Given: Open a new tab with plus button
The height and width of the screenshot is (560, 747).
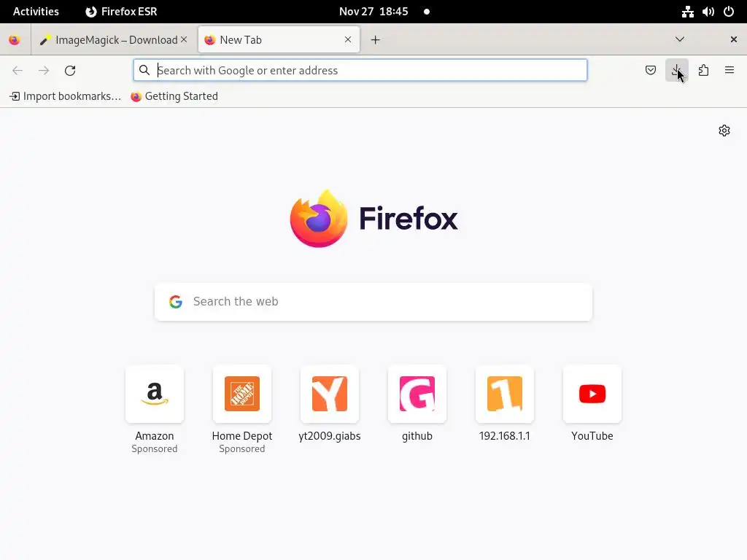Looking at the screenshot, I should (x=376, y=40).
